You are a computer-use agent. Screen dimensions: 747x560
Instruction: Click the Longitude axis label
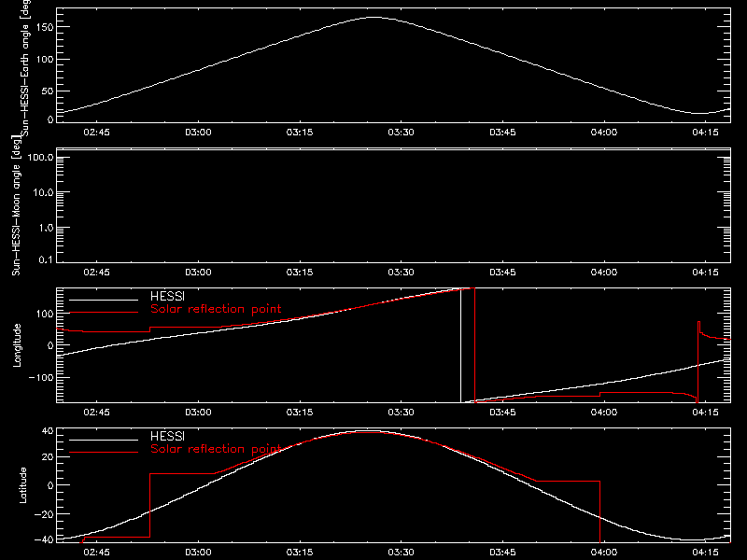[x=17, y=345]
